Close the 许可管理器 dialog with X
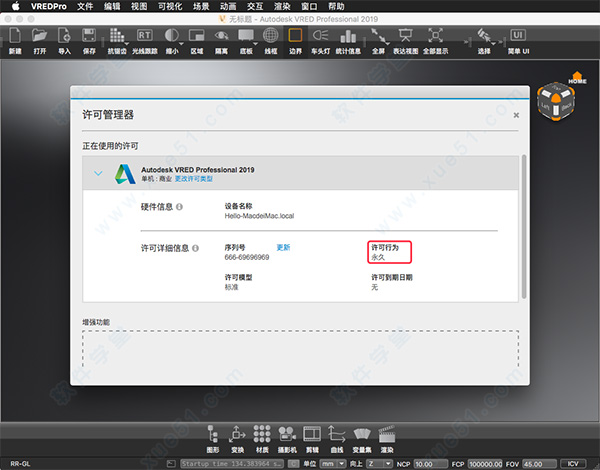600x470 pixels. click(516, 115)
